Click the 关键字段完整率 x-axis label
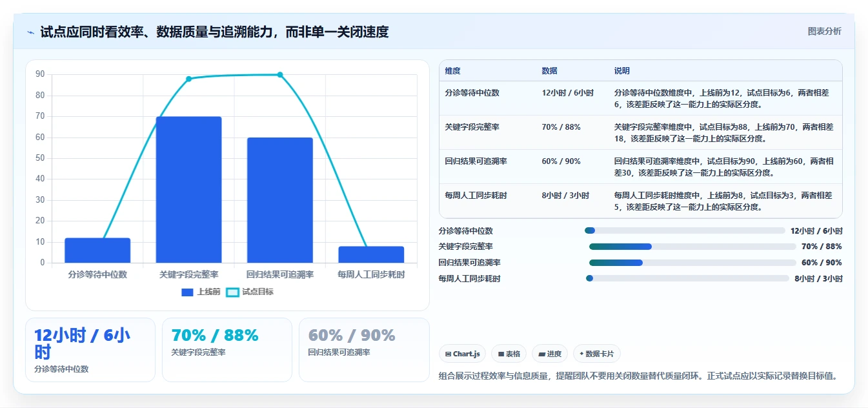Viewport: 868px width, 408px height. coord(188,274)
